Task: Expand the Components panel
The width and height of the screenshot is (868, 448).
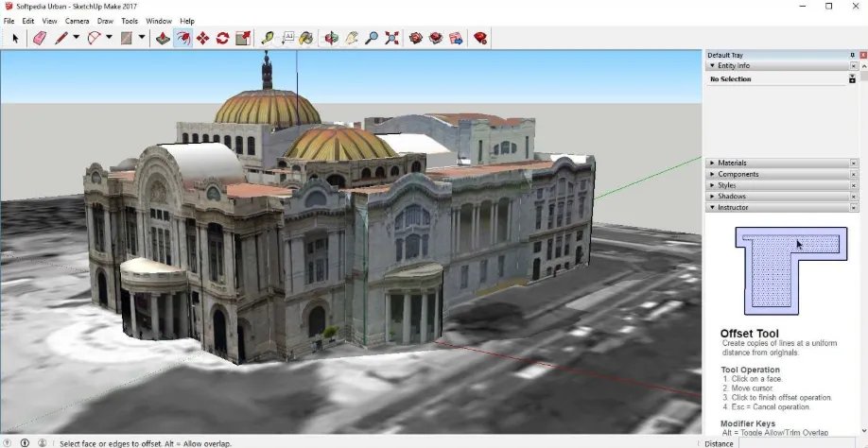Action: click(x=712, y=174)
